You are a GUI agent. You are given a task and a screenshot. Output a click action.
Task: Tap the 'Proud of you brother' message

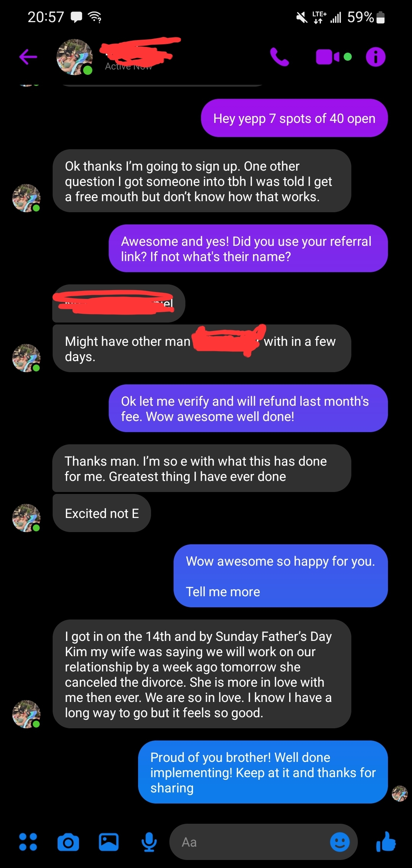[x=263, y=772]
